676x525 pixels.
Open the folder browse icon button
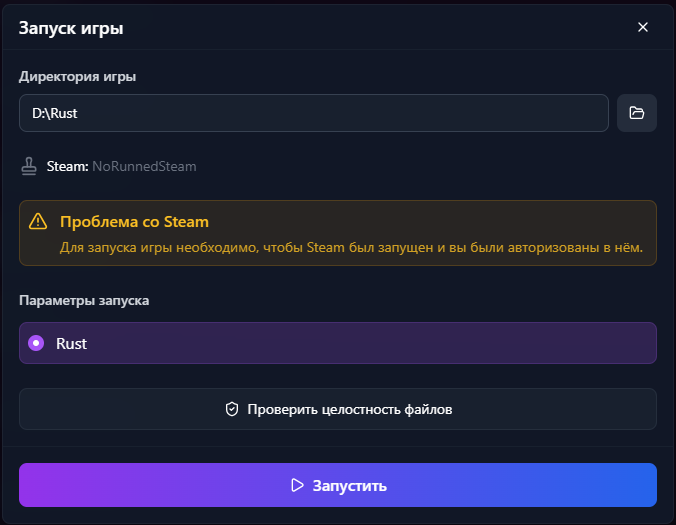point(636,113)
